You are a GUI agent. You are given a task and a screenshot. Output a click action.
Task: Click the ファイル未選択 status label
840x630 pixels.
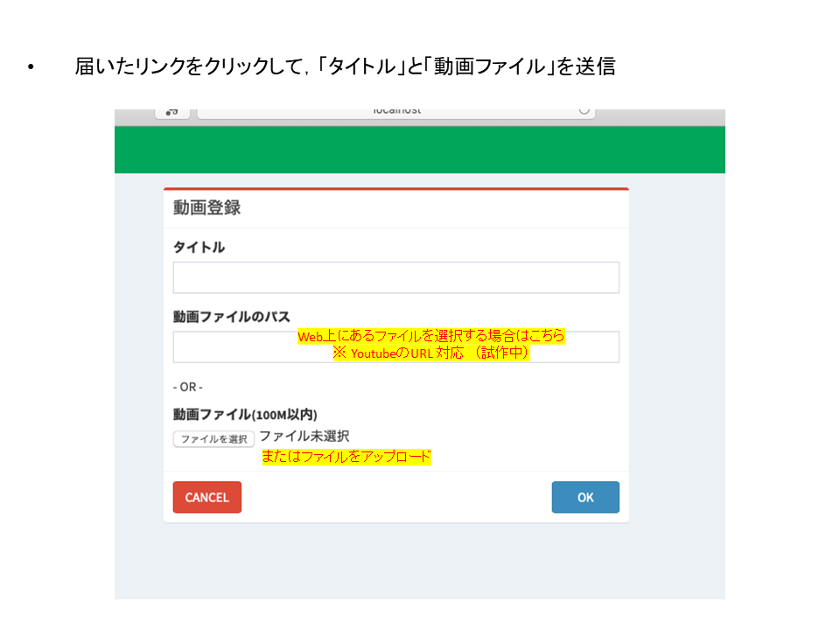[304, 436]
